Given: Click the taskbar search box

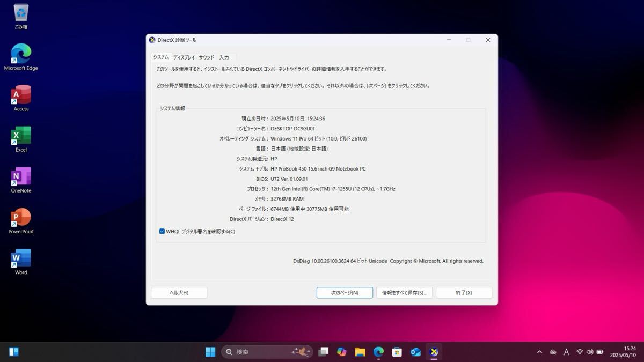Looking at the screenshot, I should click(x=267, y=352).
